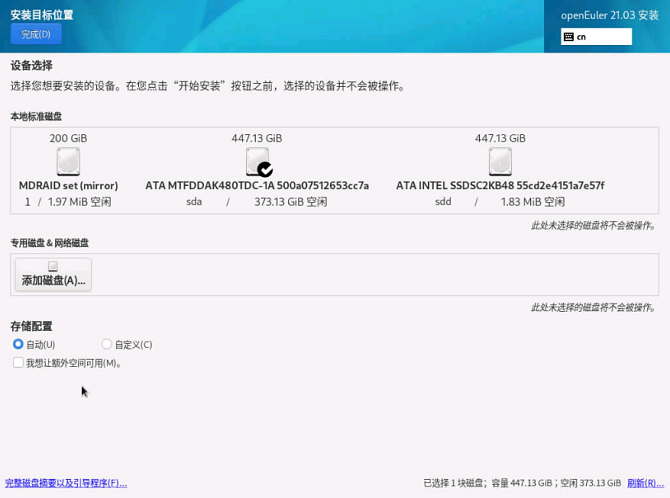Open 完整磁盘摘要以及引导程序(F) link
Screen dimensions: 670x498
point(66,483)
